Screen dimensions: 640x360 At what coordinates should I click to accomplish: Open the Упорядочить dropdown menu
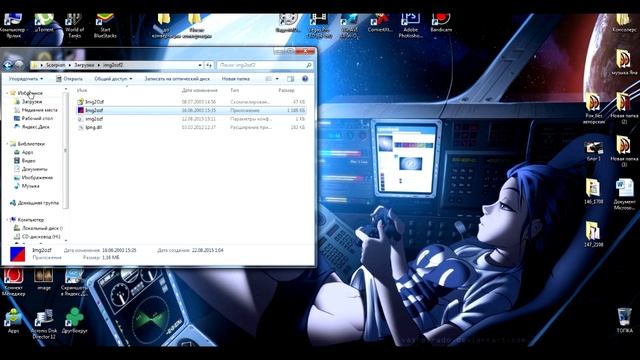[26, 79]
